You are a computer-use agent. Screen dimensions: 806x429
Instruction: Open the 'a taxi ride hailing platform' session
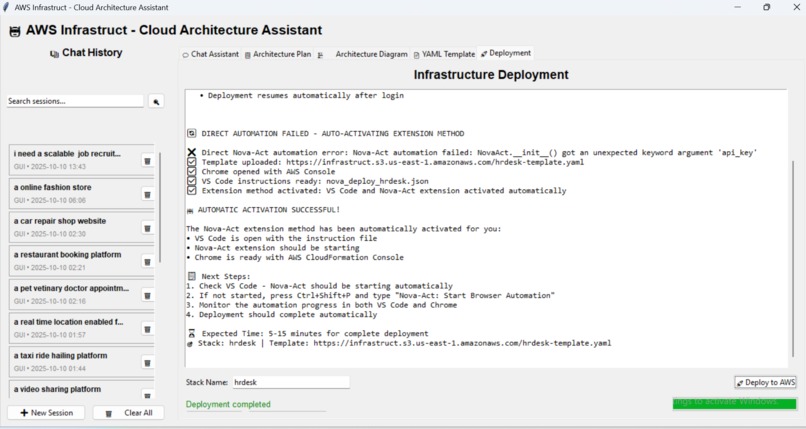(x=75, y=362)
